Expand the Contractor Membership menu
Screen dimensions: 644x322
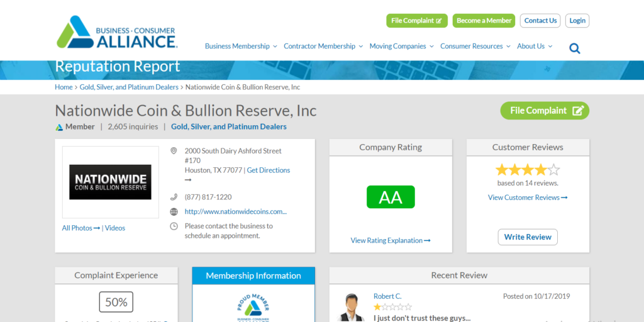[x=323, y=47]
